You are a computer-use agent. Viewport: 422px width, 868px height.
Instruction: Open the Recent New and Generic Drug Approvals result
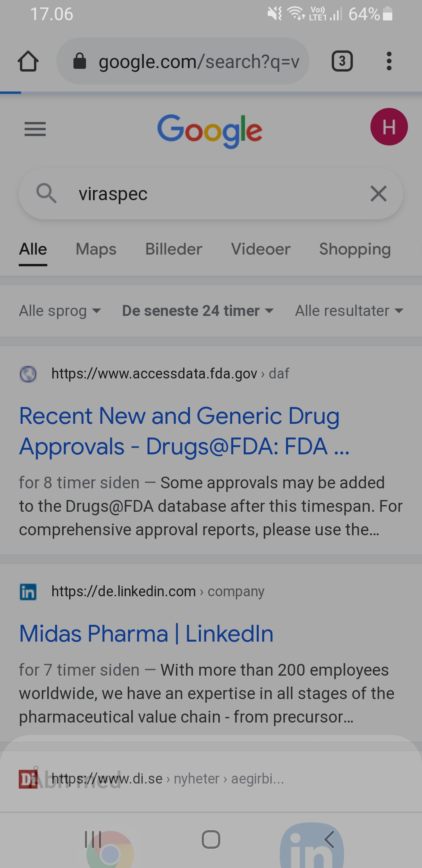(x=184, y=431)
